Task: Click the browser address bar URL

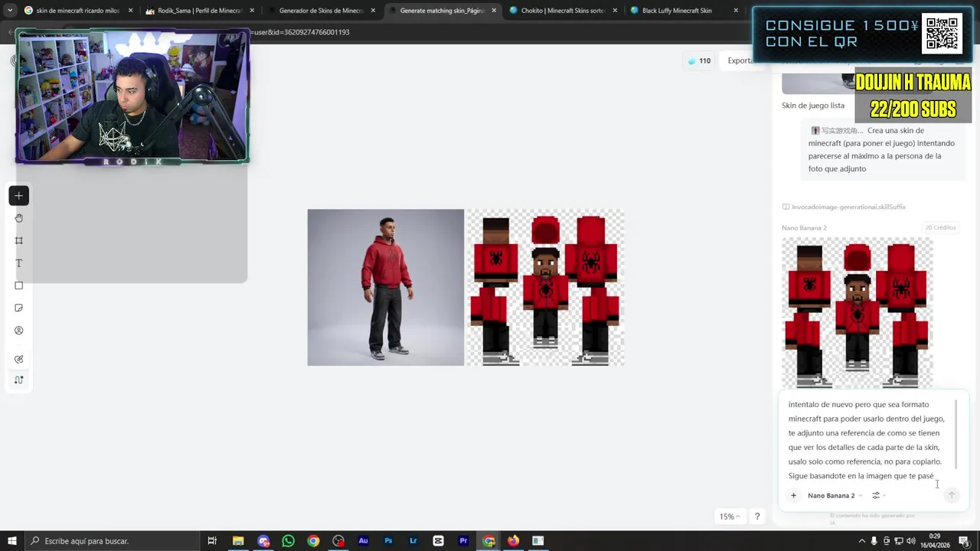Action: (x=299, y=32)
